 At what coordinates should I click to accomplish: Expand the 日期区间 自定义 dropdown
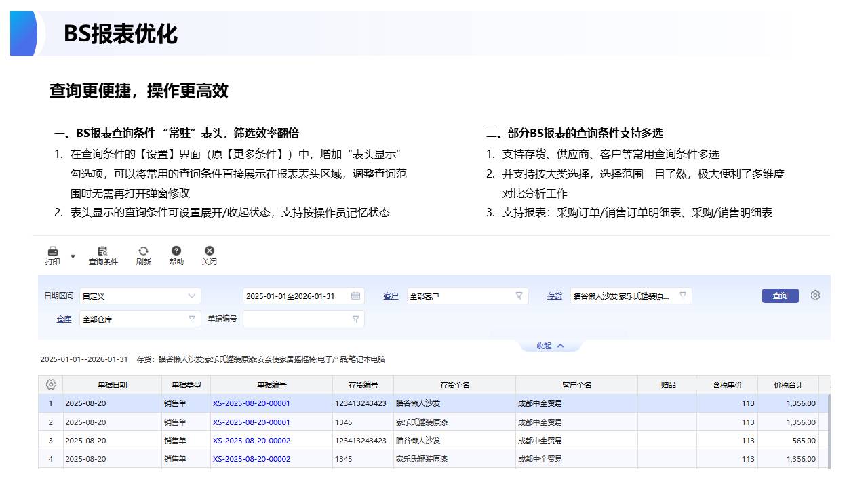tap(191, 296)
